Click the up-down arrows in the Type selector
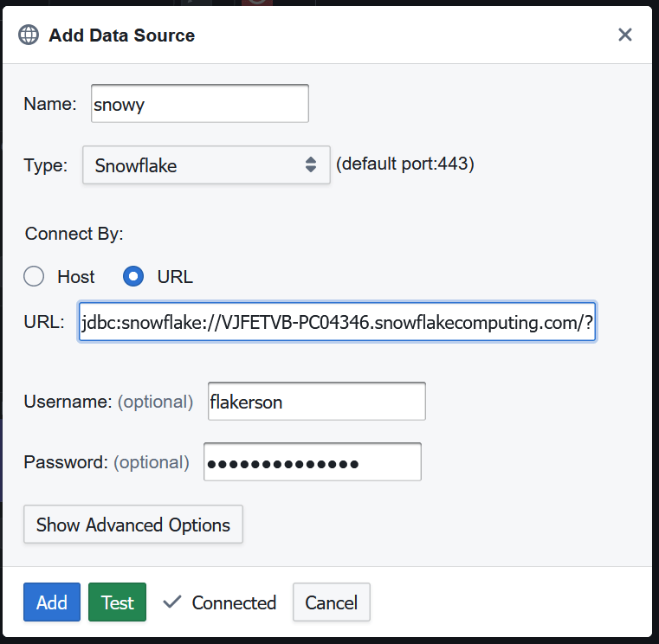The image size is (659, 644). [x=311, y=165]
